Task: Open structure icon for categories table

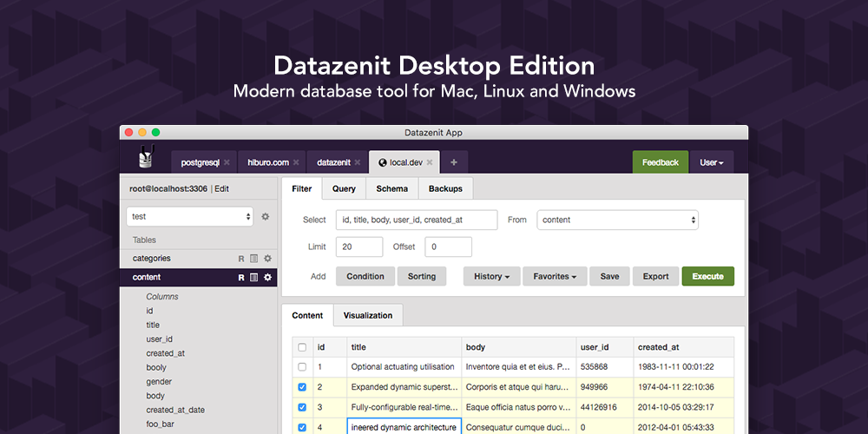Action: pyautogui.click(x=253, y=259)
